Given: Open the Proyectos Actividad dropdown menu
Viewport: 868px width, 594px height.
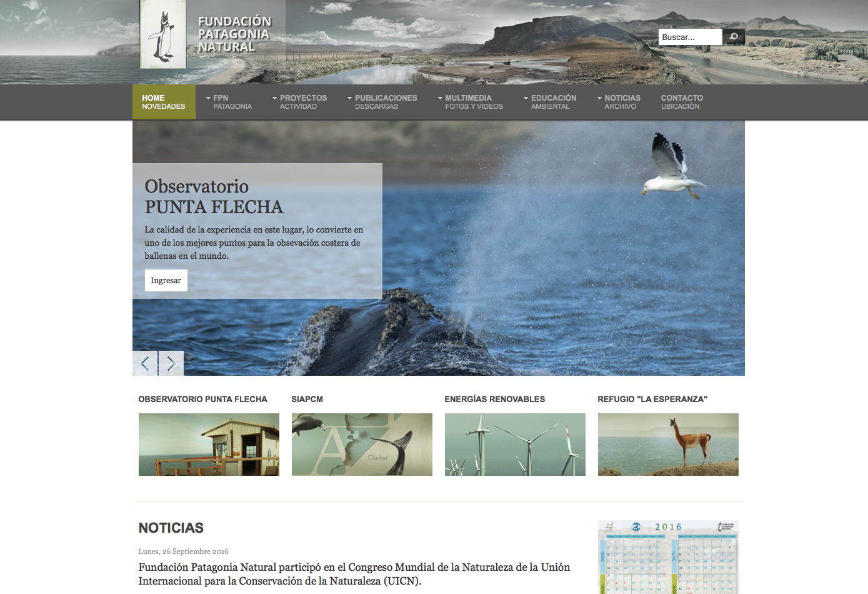Looking at the screenshot, I should [x=300, y=102].
